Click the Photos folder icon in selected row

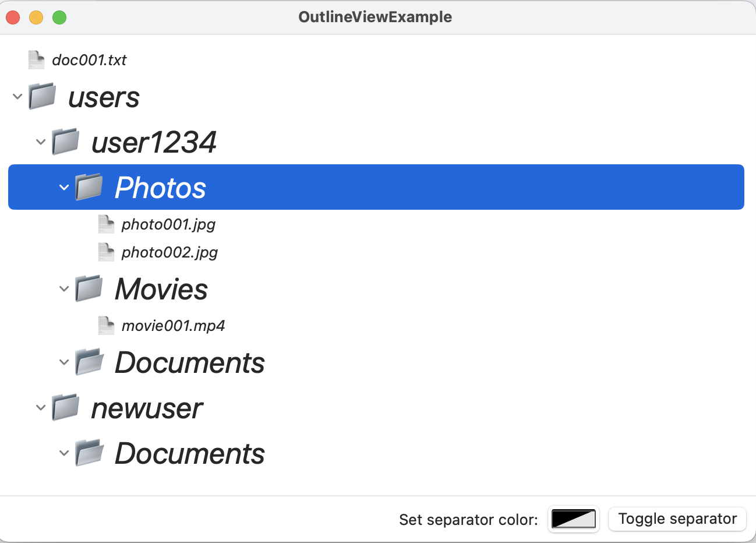click(89, 186)
